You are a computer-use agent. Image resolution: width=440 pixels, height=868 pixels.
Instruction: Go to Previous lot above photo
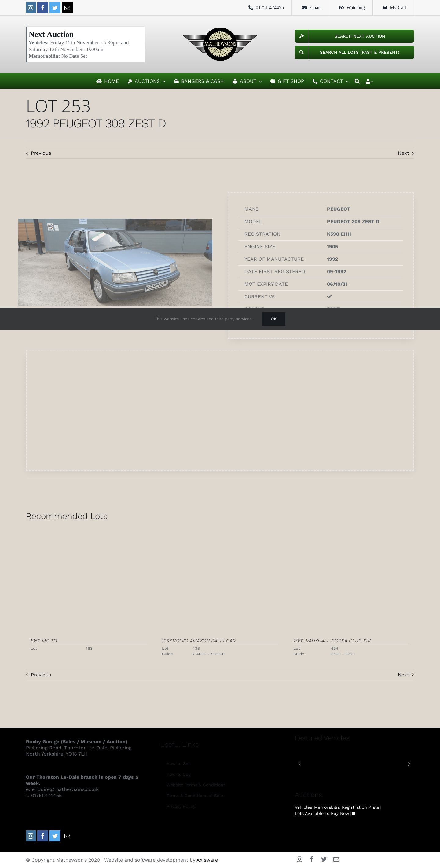[39, 153]
